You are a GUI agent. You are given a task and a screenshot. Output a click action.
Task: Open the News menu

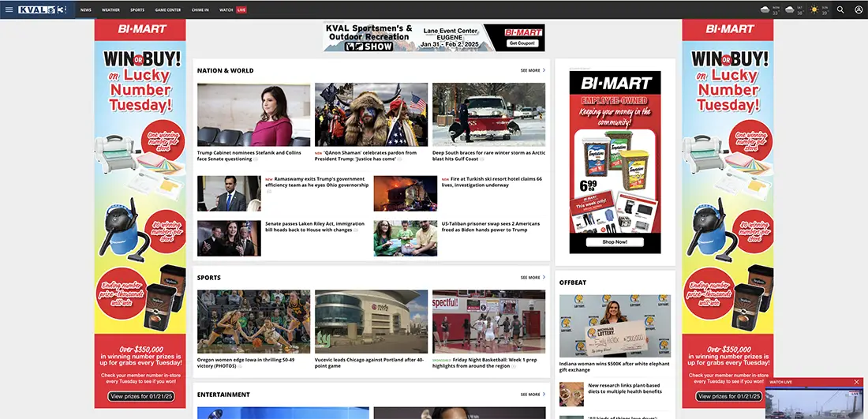click(86, 10)
